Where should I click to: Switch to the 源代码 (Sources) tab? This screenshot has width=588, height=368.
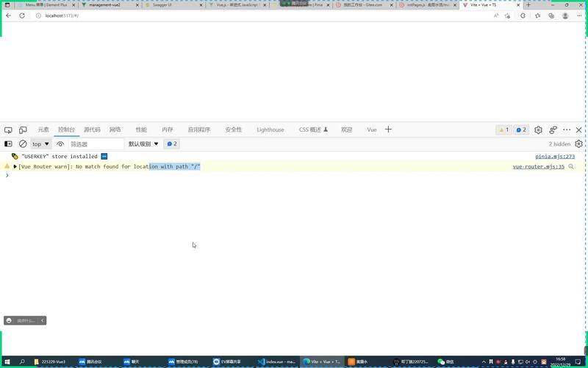(x=92, y=130)
